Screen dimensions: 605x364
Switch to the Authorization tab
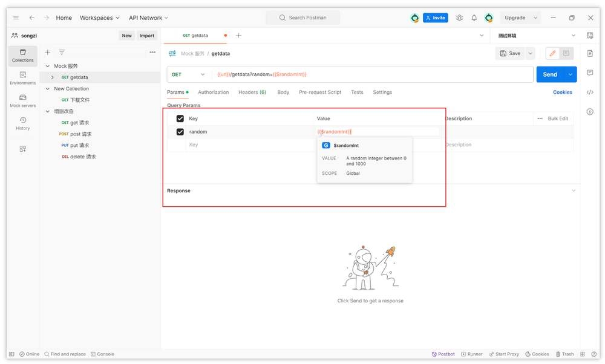pos(214,92)
